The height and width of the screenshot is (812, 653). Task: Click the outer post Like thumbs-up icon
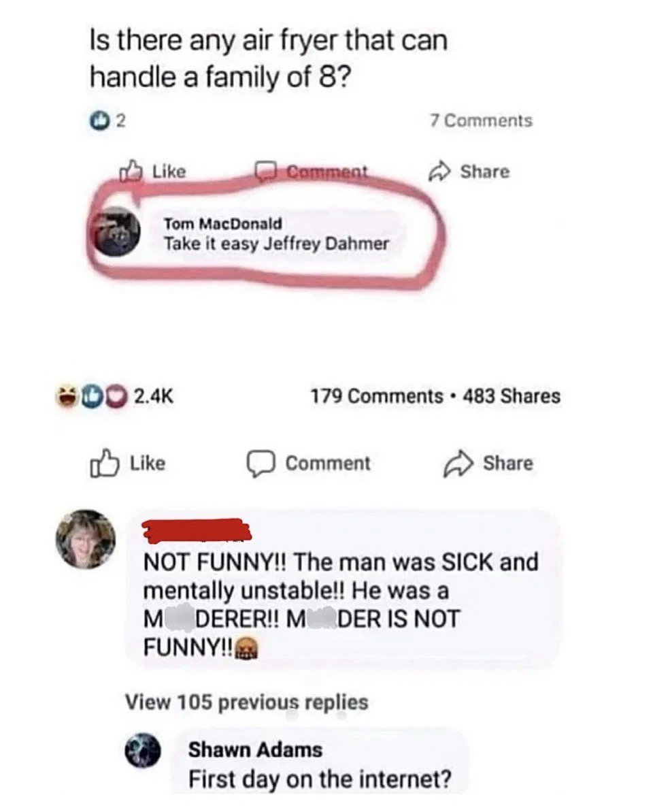(x=101, y=464)
